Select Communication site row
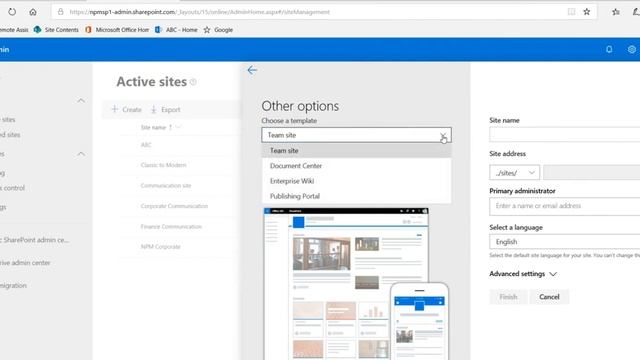640x360 pixels. click(166, 185)
